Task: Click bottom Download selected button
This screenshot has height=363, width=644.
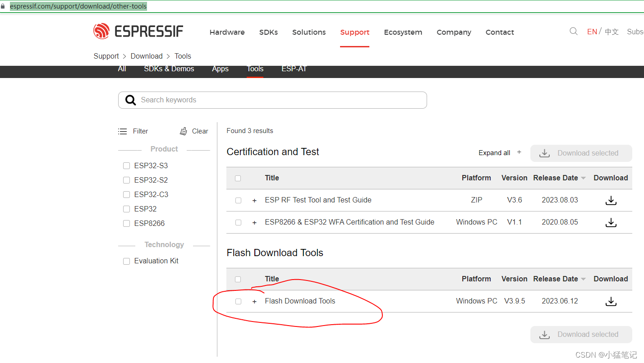Action: point(581,335)
